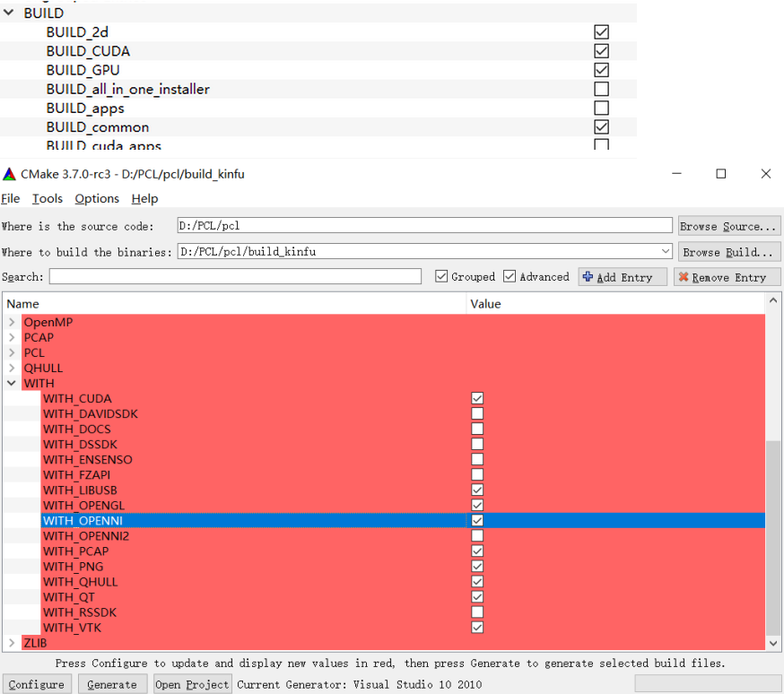This screenshot has height=694, width=784.
Task: Check the WITH_FZAPI option
Action: 477,474
